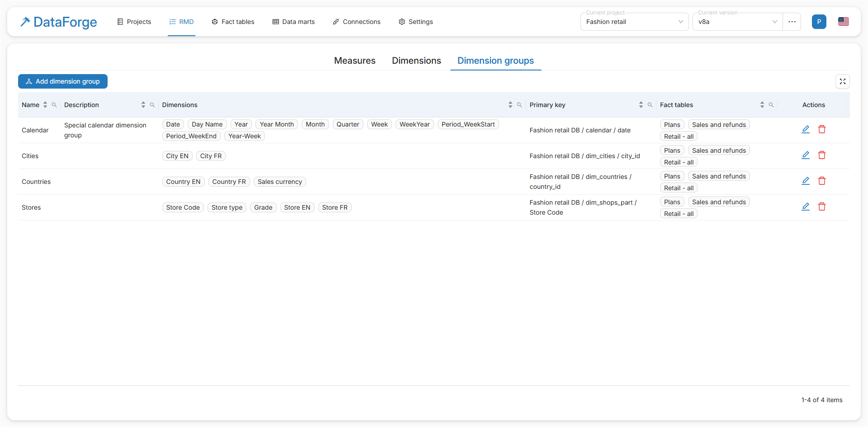Open the user profile avatar P
This screenshot has height=427, width=868.
[x=819, y=22]
